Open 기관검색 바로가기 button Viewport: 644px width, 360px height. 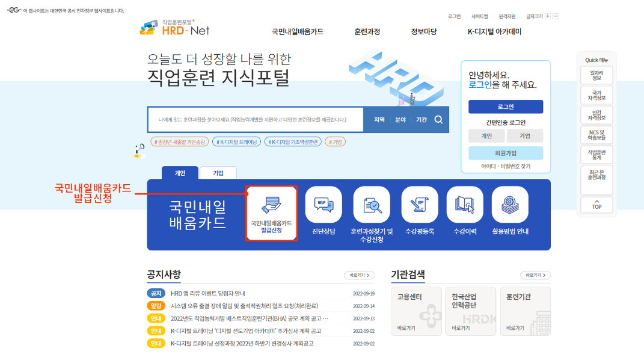[536, 275]
